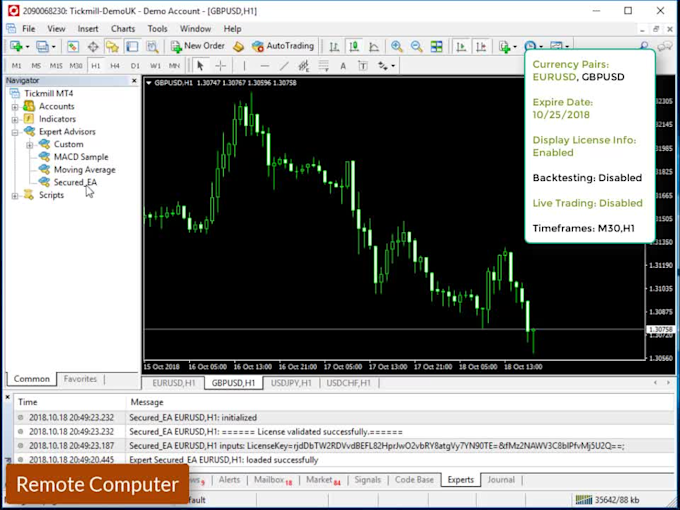Switch to the USDJPY,H1 chart tab
This screenshot has width=680, height=510.
coord(291,383)
